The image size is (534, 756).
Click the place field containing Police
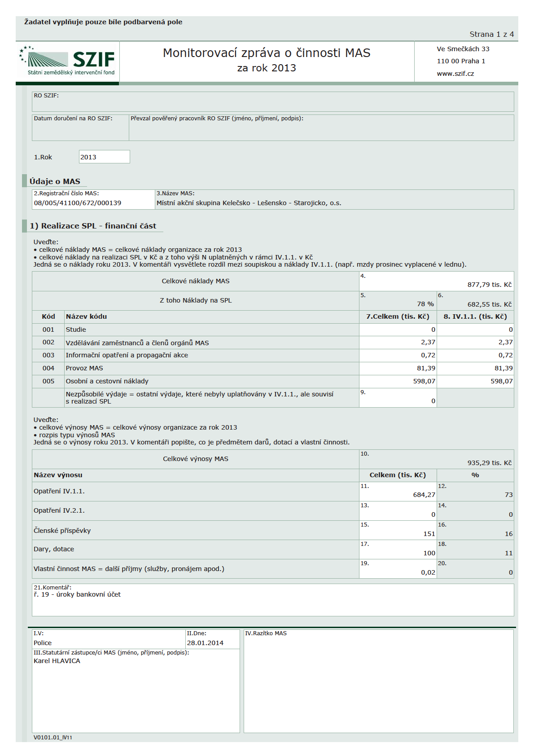[109, 639]
